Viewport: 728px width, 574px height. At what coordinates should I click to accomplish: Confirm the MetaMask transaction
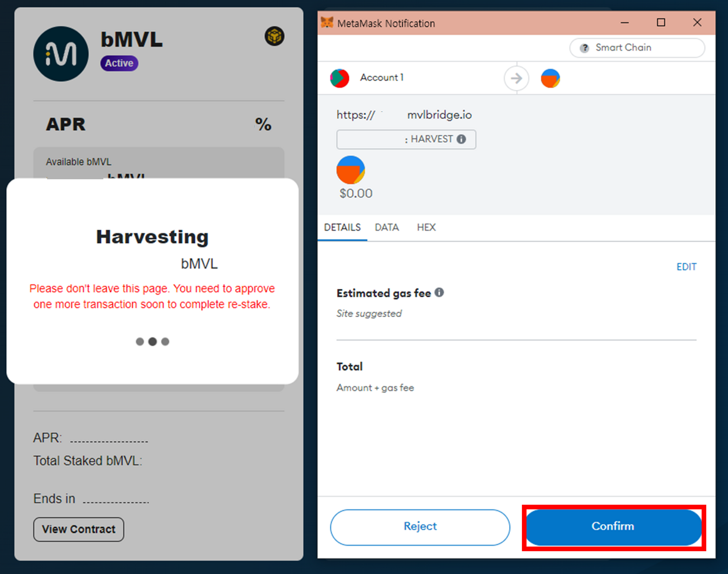coord(614,526)
